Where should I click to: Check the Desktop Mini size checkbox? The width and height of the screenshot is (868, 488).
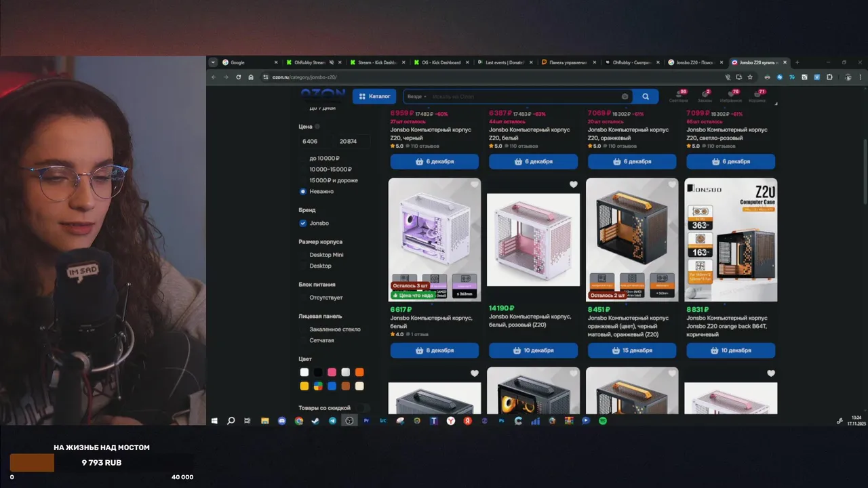pos(303,255)
